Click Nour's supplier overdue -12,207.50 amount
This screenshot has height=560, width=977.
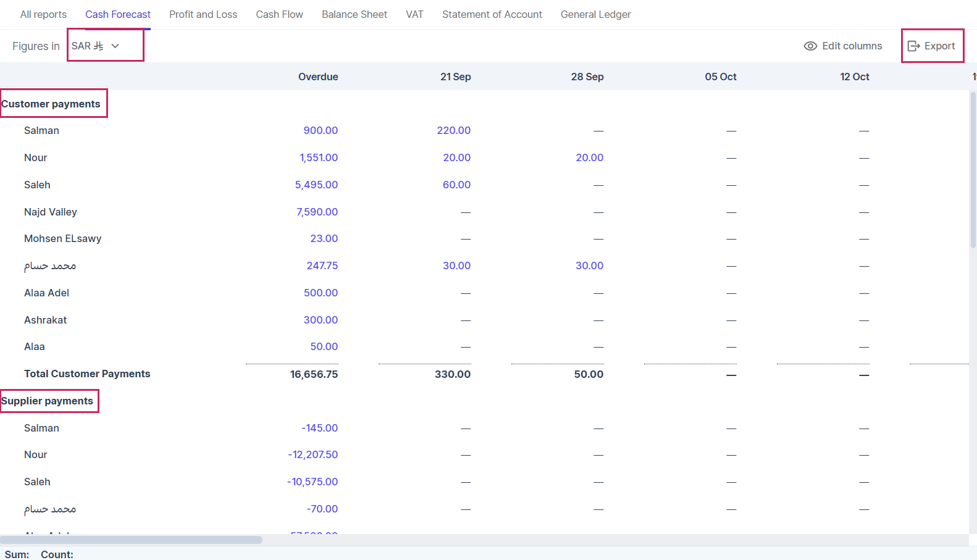coord(312,454)
